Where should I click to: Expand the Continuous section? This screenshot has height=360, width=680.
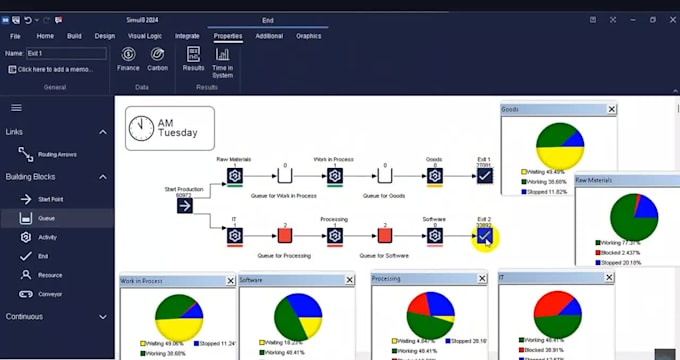click(103, 317)
